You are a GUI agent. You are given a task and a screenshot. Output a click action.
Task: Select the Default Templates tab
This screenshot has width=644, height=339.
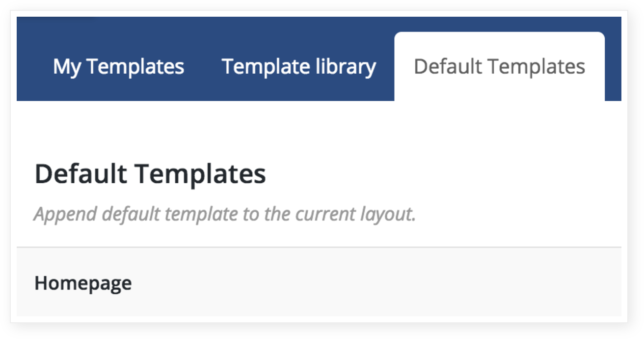pos(499,67)
